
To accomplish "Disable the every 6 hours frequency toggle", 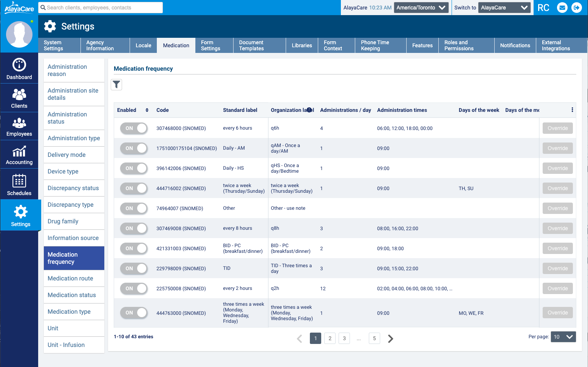I will coord(134,128).
